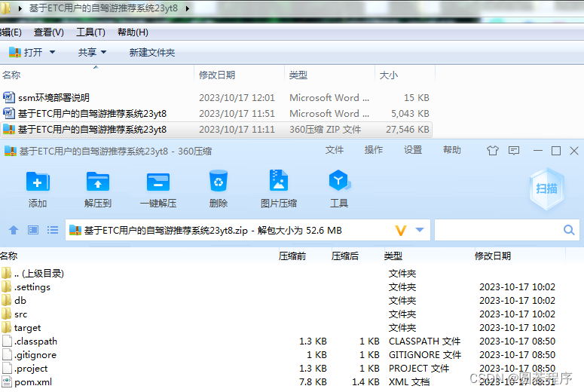Click the skin (shirt) icon in title bar
The image size is (584, 392).
click(x=492, y=151)
